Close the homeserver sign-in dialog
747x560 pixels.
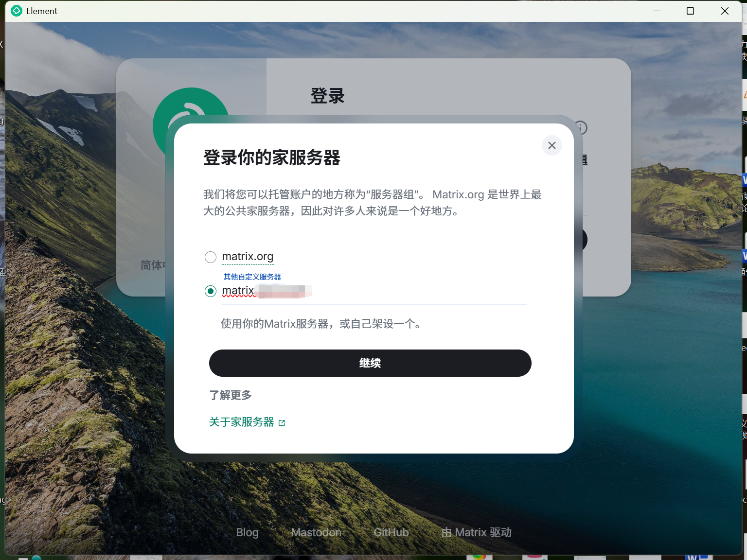click(552, 145)
